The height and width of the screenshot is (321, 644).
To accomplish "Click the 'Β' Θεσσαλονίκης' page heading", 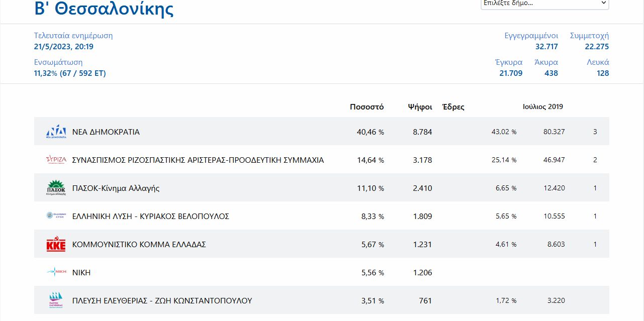I will coord(104,9).
